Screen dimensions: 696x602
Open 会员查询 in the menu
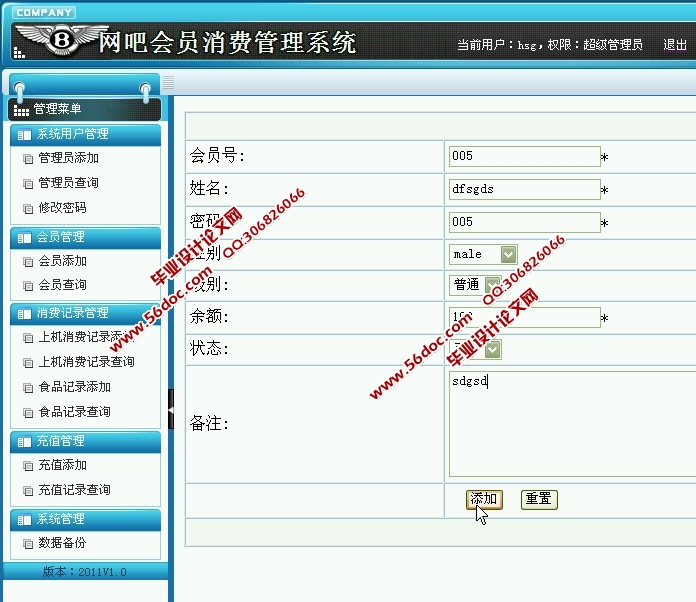point(62,285)
